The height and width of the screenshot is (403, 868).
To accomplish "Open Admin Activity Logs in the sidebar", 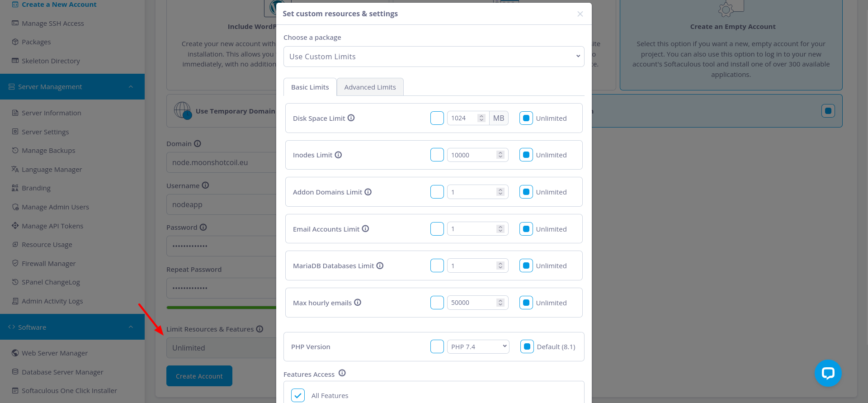I will [52, 301].
